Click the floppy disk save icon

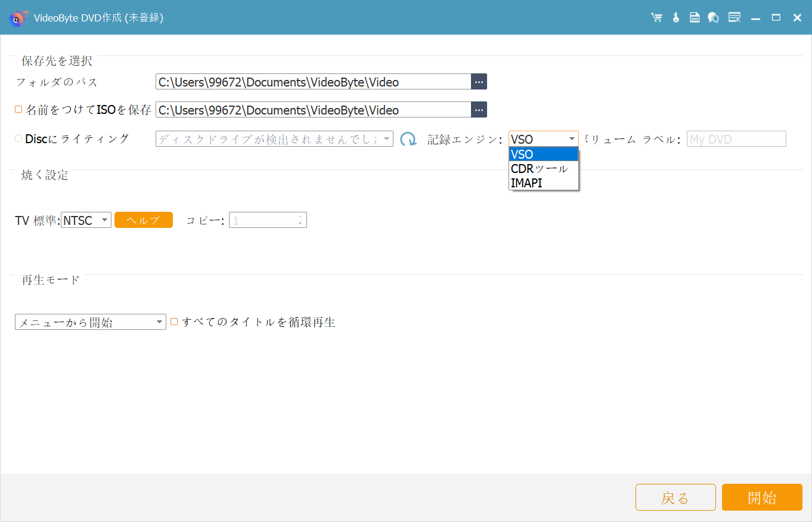695,18
